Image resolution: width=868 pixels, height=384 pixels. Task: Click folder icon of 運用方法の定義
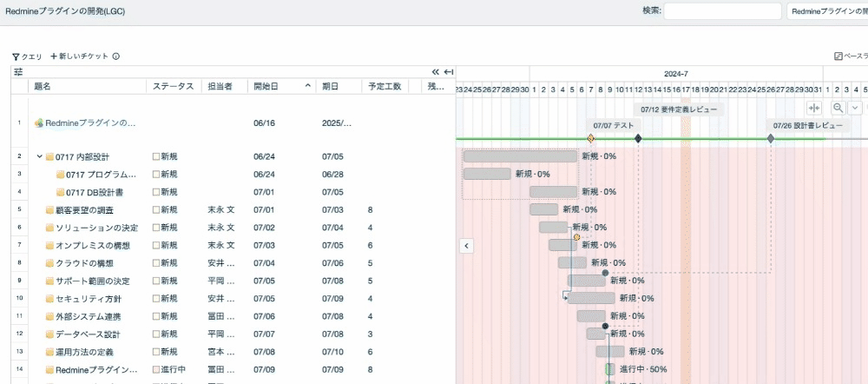point(49,352)
